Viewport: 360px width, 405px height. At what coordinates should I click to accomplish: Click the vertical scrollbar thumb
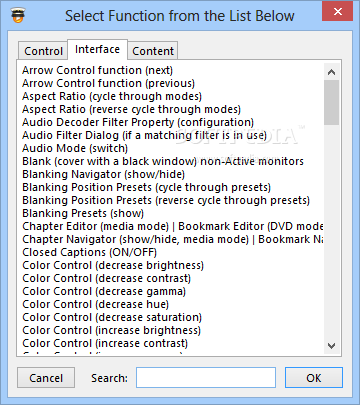[331, 102]
